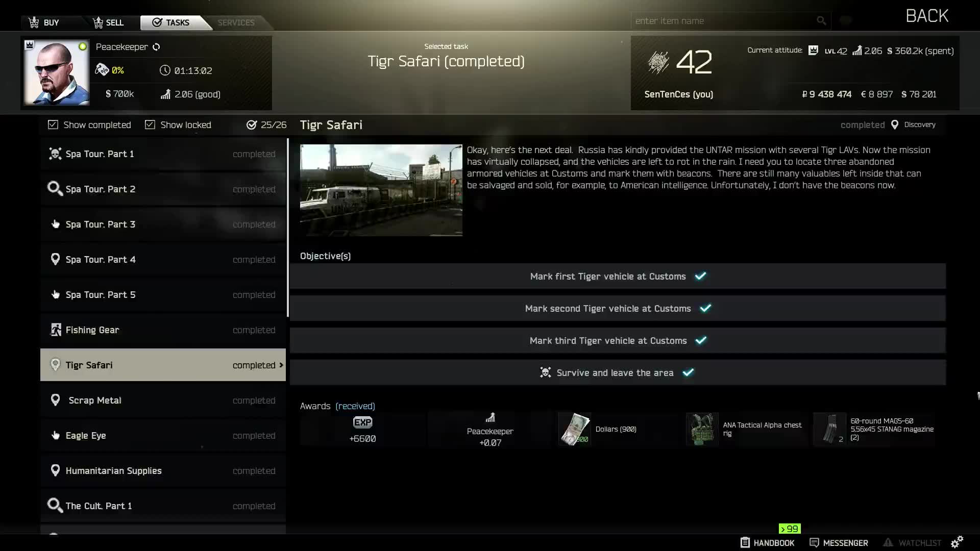Toggle the task completion checkmark status
Screen dimensions: 980x551
53,125
